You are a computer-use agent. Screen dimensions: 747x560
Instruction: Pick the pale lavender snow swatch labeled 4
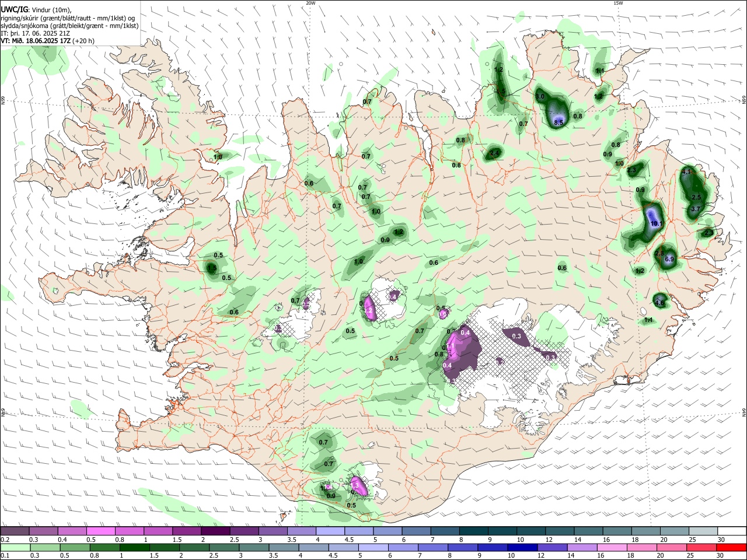click(330, 531)
